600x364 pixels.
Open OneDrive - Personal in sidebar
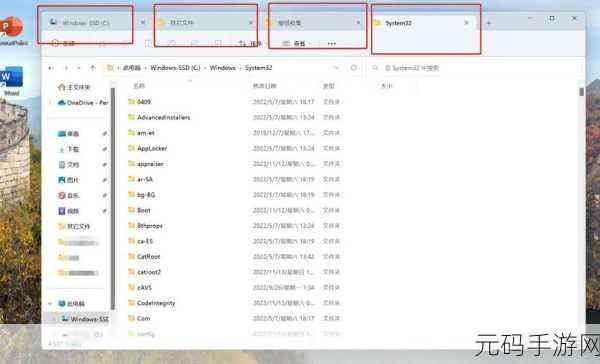[83, 103]
